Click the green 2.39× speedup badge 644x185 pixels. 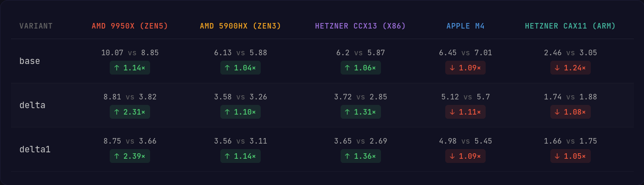129,156
